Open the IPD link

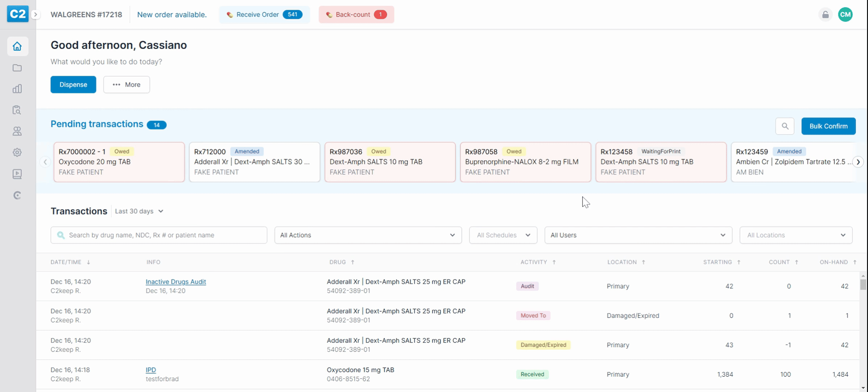(x=151, y=370)
